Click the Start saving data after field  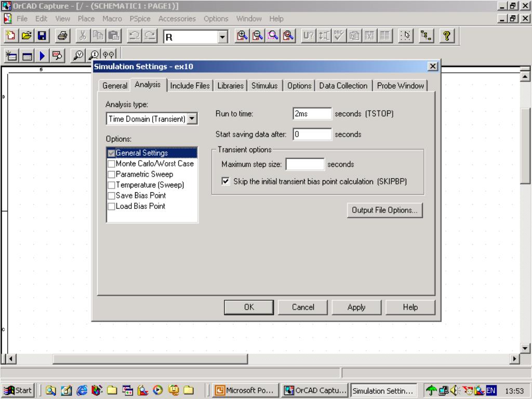click(312, 135)
